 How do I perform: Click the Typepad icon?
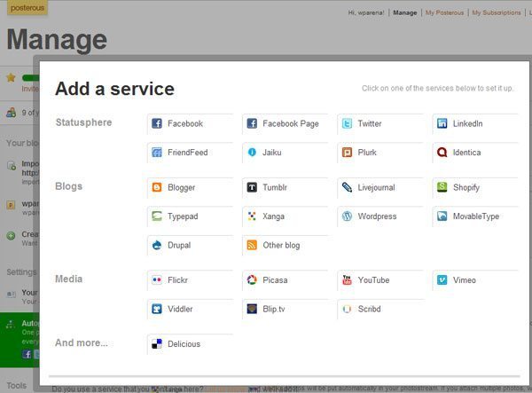pos(157,216)
